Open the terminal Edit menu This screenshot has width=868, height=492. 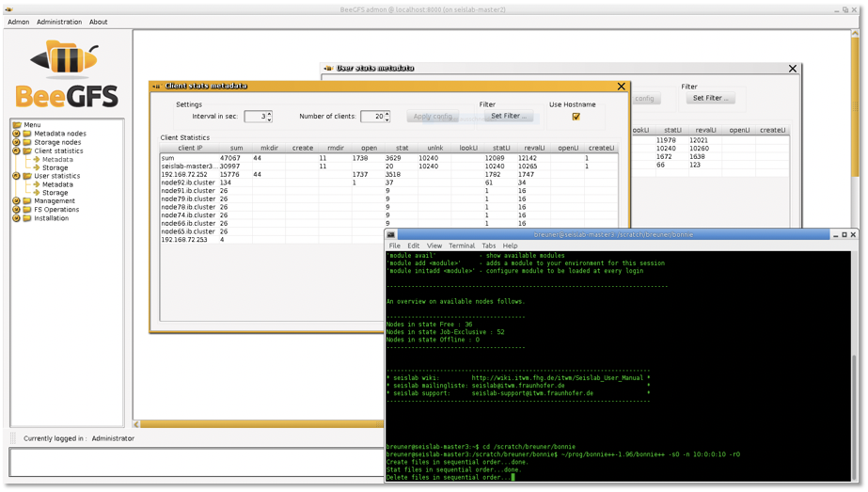(414, 246)
